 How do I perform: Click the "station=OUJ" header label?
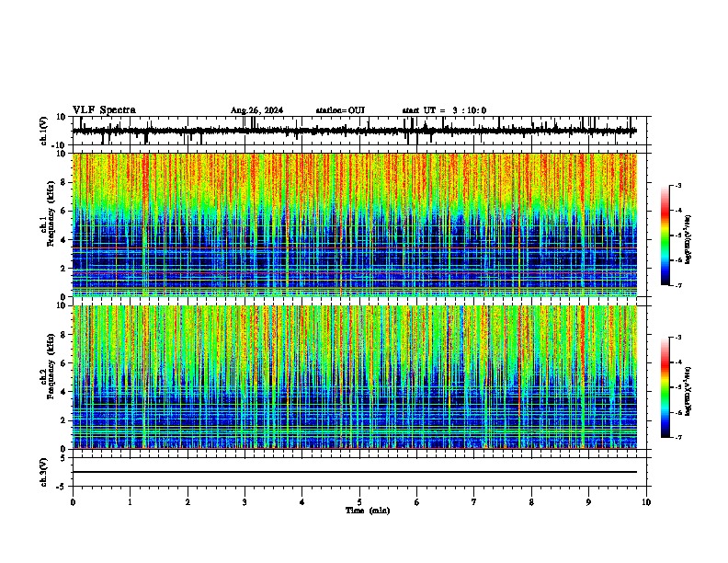(340, 110)
